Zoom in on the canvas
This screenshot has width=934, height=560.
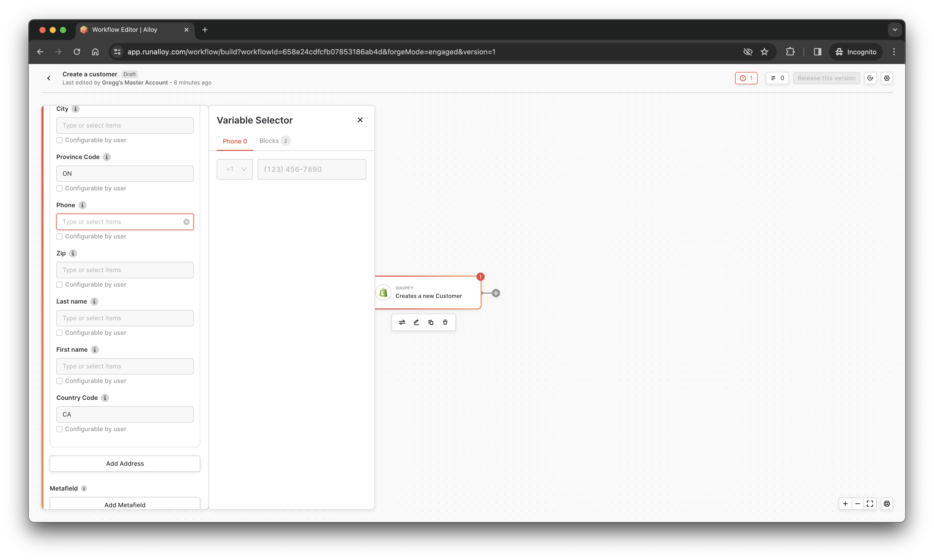click(845, 504)
